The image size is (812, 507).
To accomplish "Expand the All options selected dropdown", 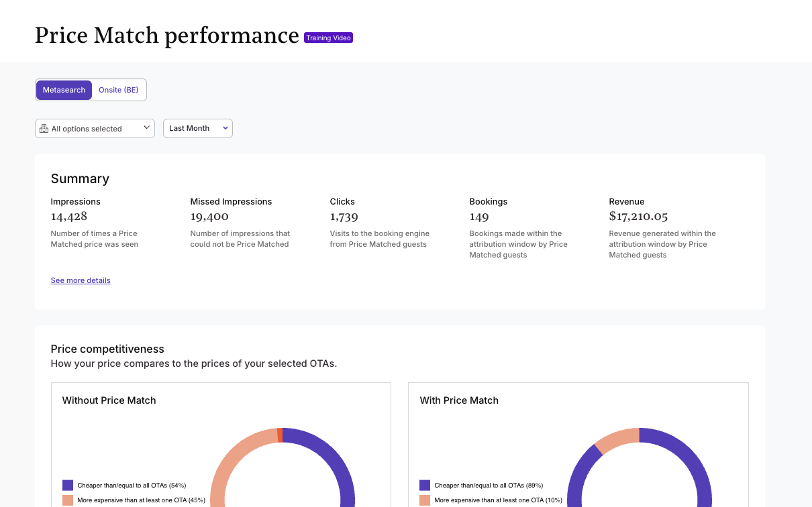I will click(x=95, y=129).
